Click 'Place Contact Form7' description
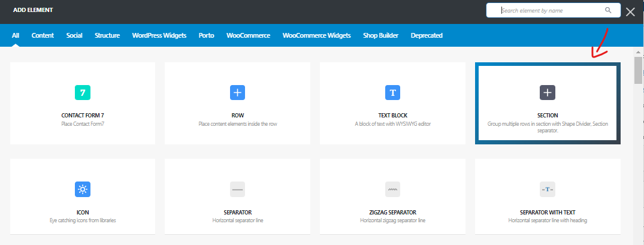Screen dimensions: 644x245 coord(83,123)
